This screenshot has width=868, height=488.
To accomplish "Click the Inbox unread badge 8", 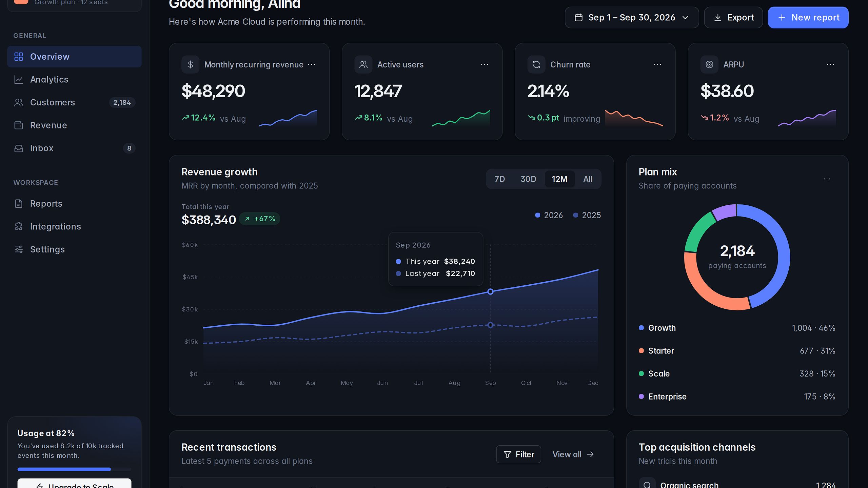I will 129,148.
